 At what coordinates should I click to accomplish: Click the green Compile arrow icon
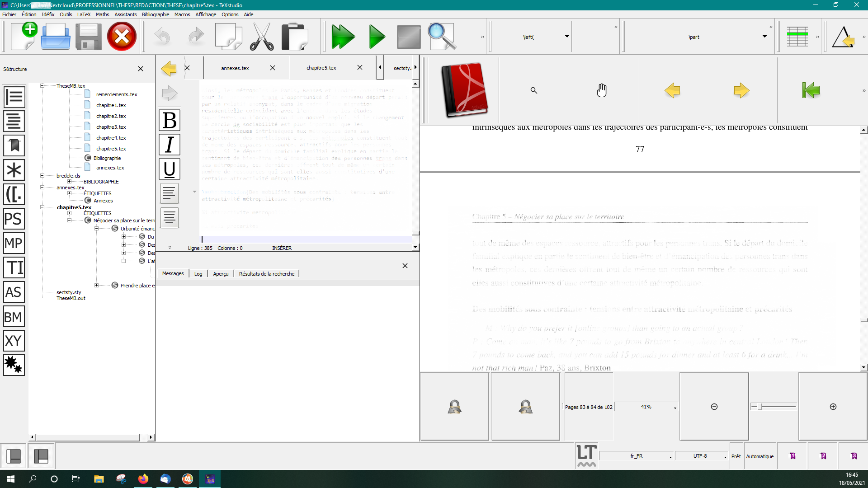coord(376,37)
